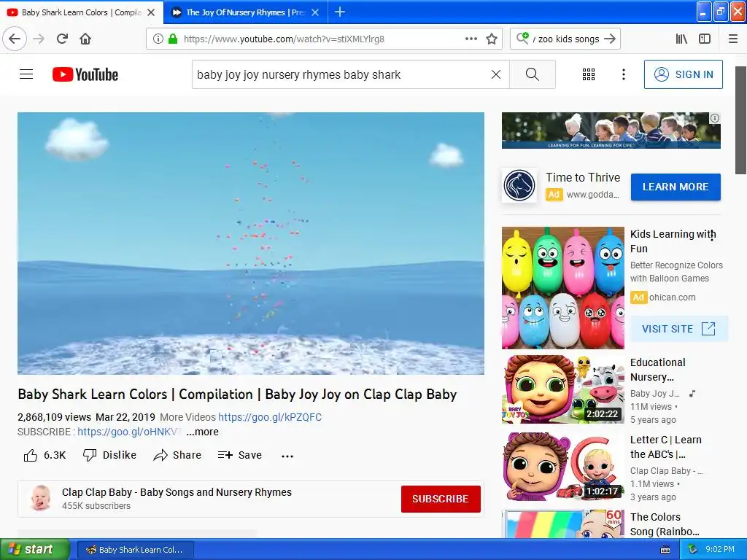The image size is (747, 560).
Task: Click the page vertical scrollbar thumb
Action: click(740, 120)
